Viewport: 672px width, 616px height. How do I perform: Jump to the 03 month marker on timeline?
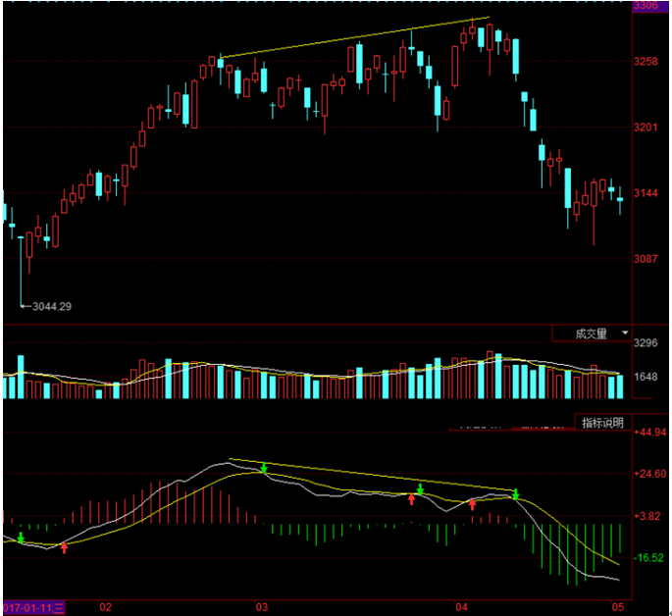coord(261,606)
